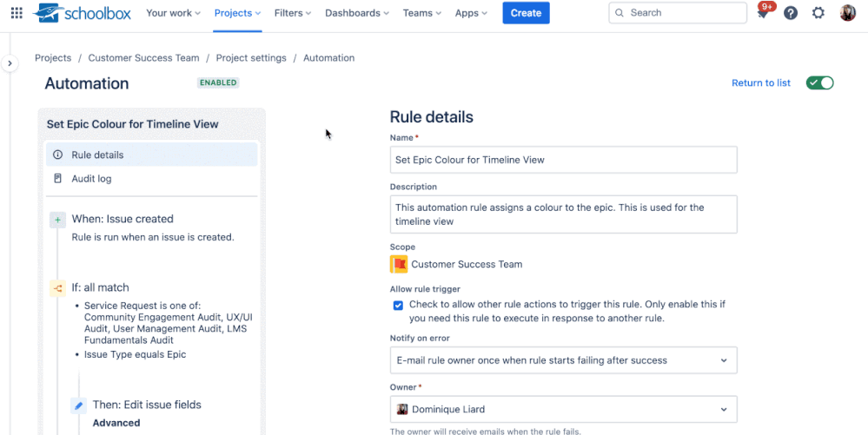Toggle the rule enabled switch

(x=820, y=83)
